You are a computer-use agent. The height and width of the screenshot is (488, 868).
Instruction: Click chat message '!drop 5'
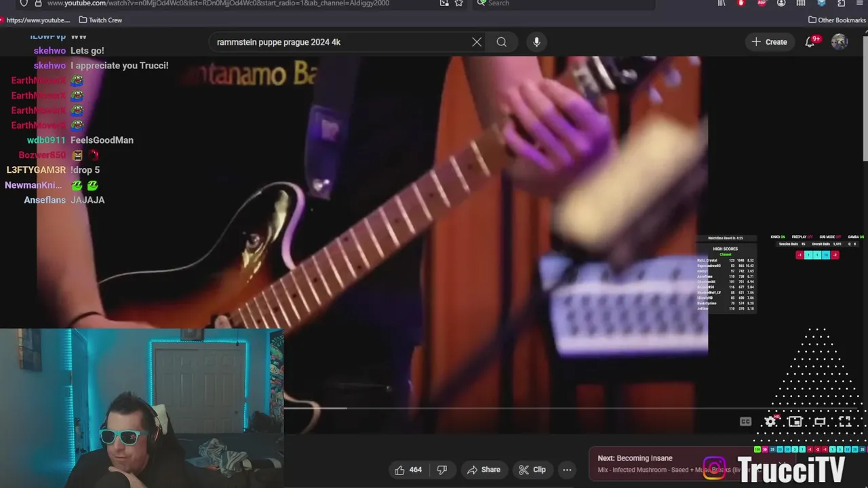tap(85, 170)
